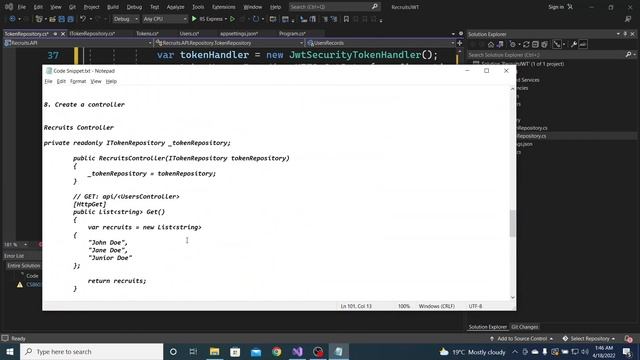Close the Solution Explorer panel
The height and width of the screenshot is (360, 640).
pyautogui.click(x=633, y=34)
